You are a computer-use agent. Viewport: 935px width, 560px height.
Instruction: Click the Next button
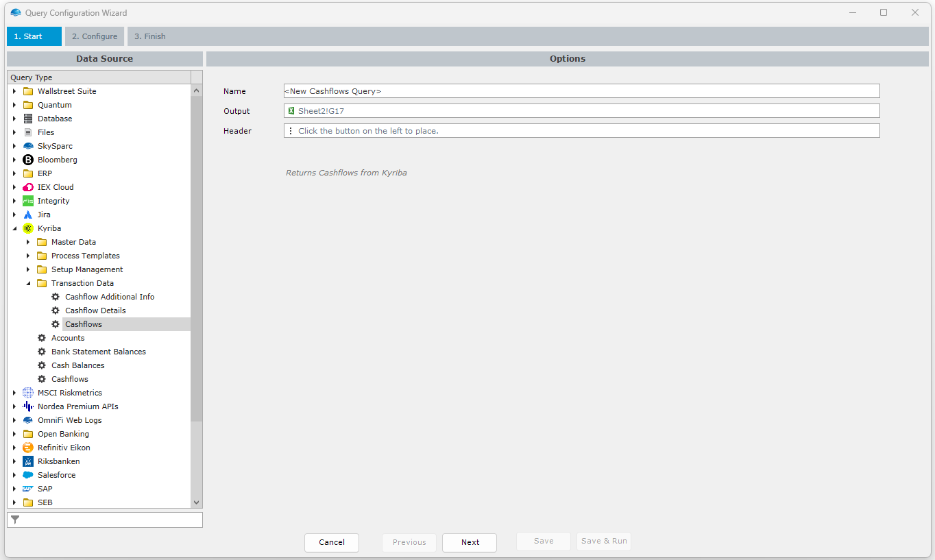(x=470, y=542)
